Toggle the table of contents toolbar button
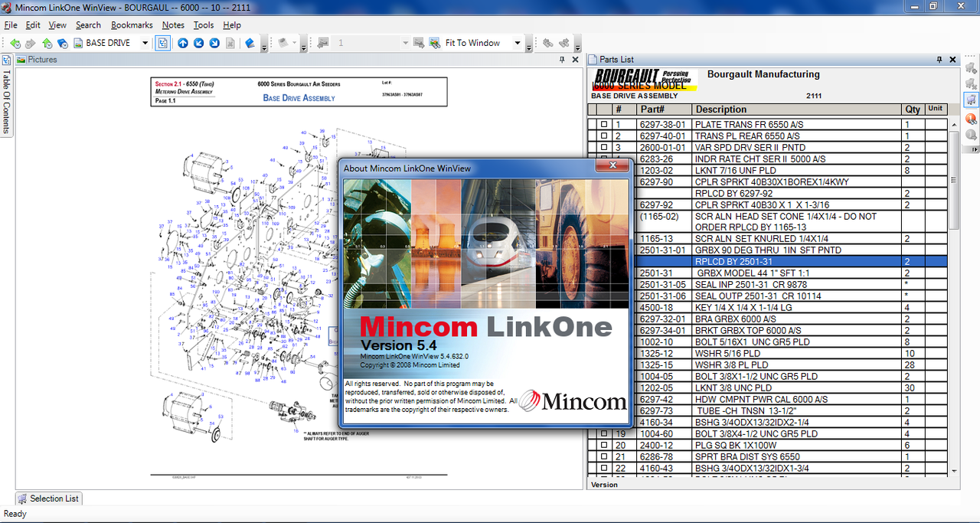Viewport: 980px width, 523px height. point(162,43)
